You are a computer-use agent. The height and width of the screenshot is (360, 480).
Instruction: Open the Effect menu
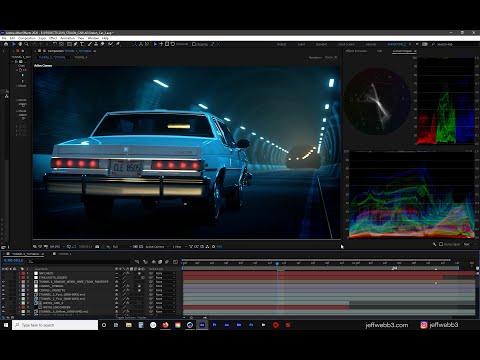53,38
